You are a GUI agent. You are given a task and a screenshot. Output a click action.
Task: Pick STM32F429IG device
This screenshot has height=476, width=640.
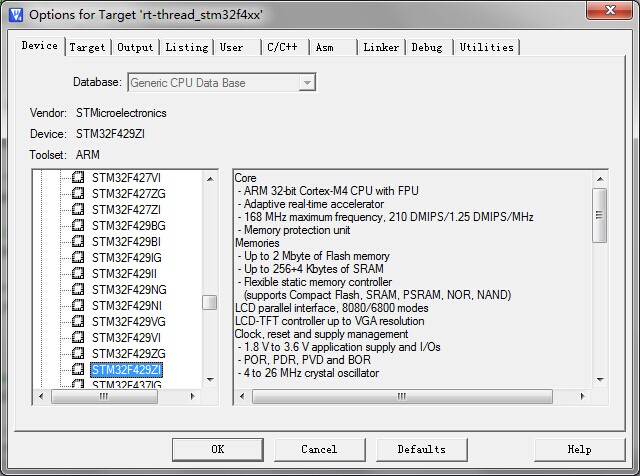coord(127,258)
